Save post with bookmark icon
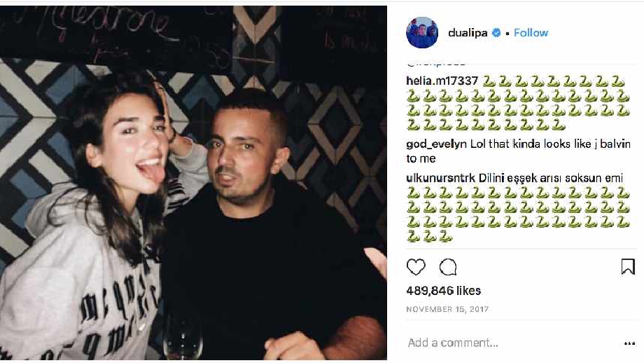Image resolution: width=644 pixels, height=363 pixels. tap(628, 267)
